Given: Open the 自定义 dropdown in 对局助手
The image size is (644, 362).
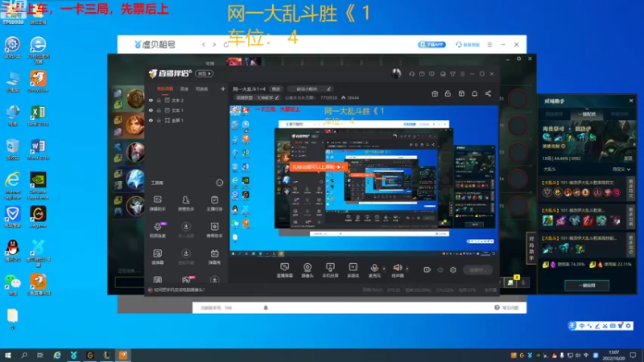Looking at the screenshot, I should pos(621,169).
